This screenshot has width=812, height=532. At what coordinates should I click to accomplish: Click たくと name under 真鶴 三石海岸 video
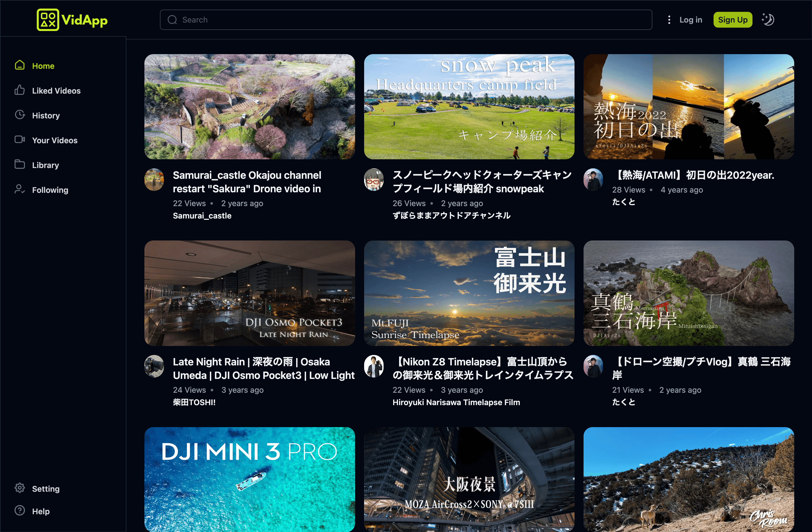pyautogui.click(x=623, y=402)
